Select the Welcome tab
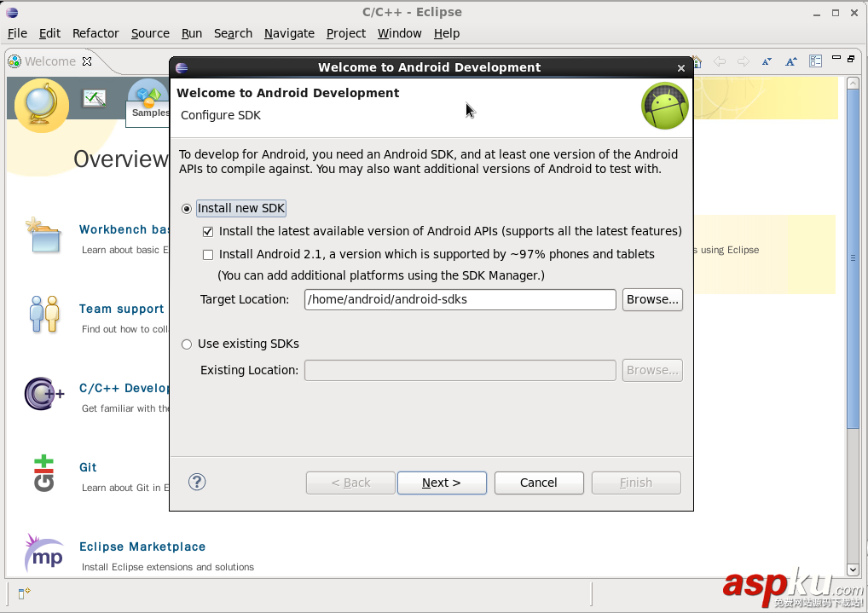The width and height of the screenshot is (868, 613). click(49, 61)
